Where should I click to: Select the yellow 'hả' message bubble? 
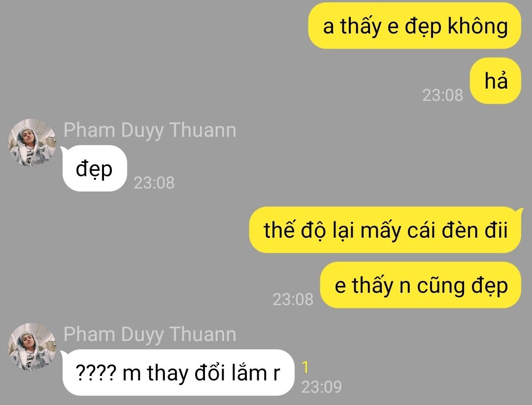(496, 81)
